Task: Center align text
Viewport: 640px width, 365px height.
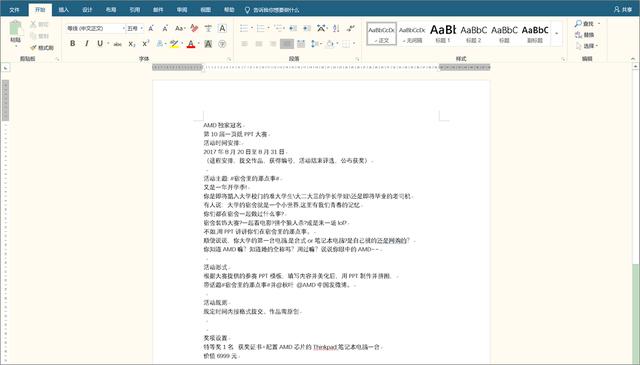Action: 259,44
